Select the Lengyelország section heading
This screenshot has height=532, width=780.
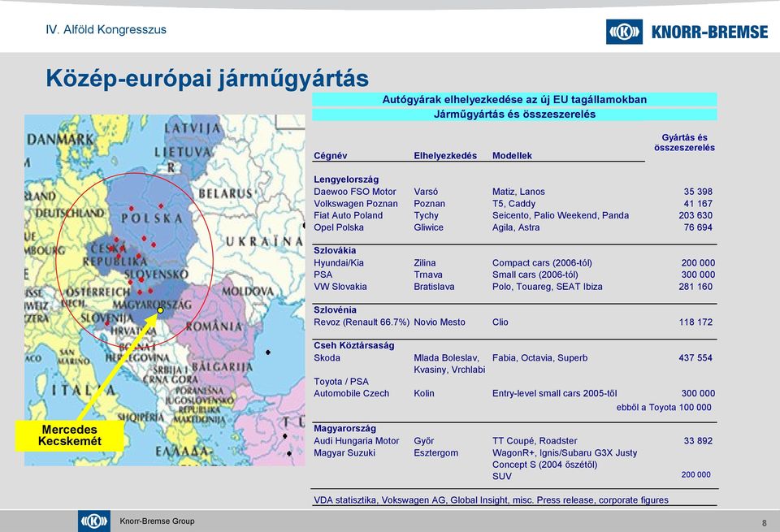click(x=346, y=179)
